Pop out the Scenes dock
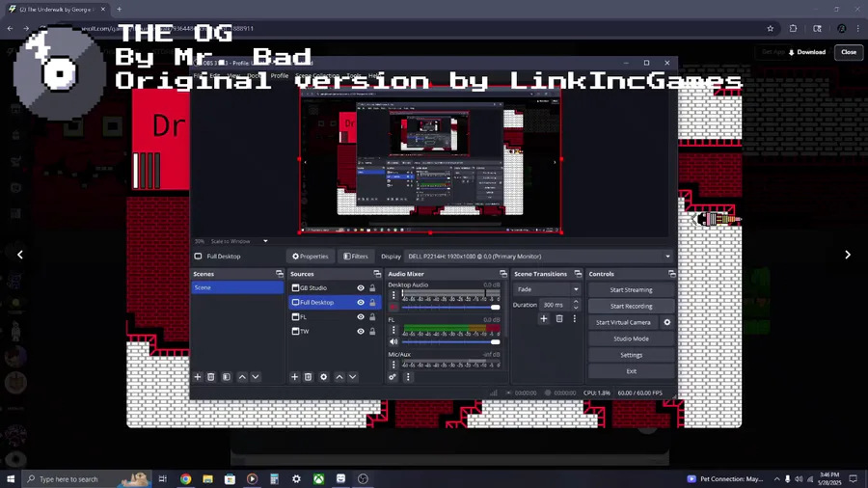The height and width of the screenshot is (488, 868). 280,274
